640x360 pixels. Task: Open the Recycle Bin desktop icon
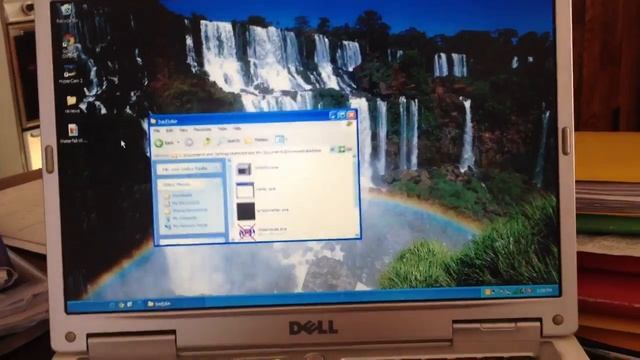[66, 12]
